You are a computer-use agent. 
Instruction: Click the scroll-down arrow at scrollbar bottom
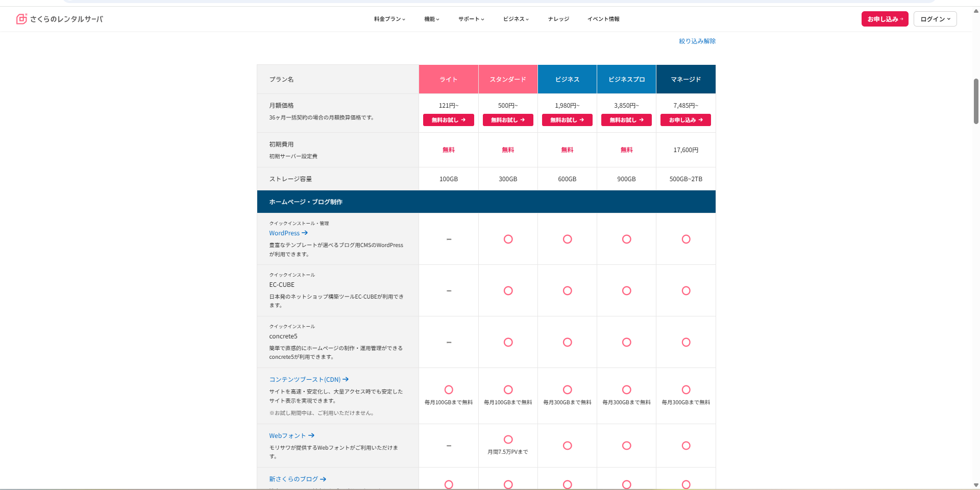coord(976,485)
